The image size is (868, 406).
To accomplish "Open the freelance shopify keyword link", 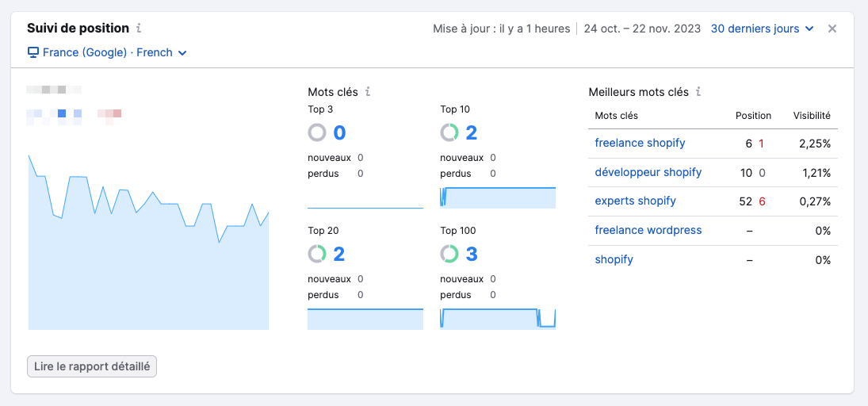I will (640, 143).
